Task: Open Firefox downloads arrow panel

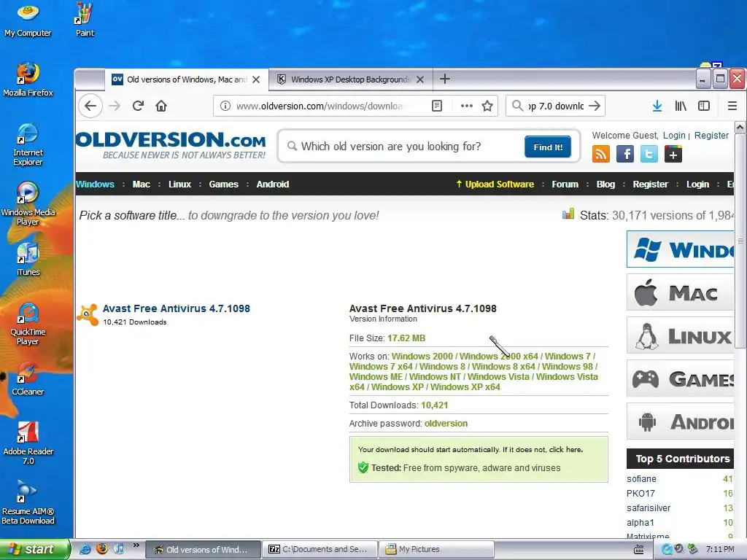Action: point(657,106)
